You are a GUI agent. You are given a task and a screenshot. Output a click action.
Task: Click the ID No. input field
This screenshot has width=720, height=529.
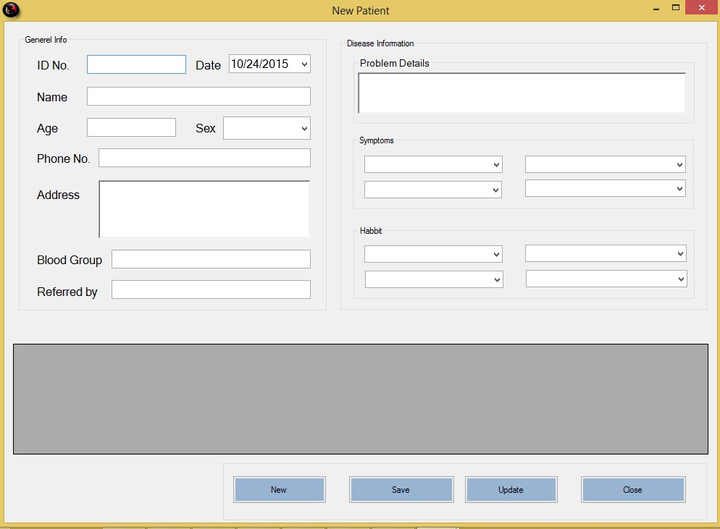[136, 64]
